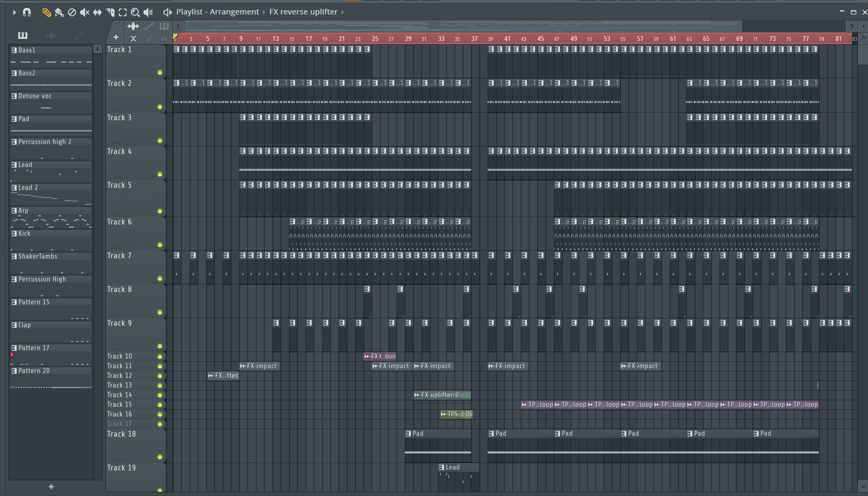Screen dimensions: 868x496
Task: Select the Draw pencil tool
Action: (x=46, y=13)
